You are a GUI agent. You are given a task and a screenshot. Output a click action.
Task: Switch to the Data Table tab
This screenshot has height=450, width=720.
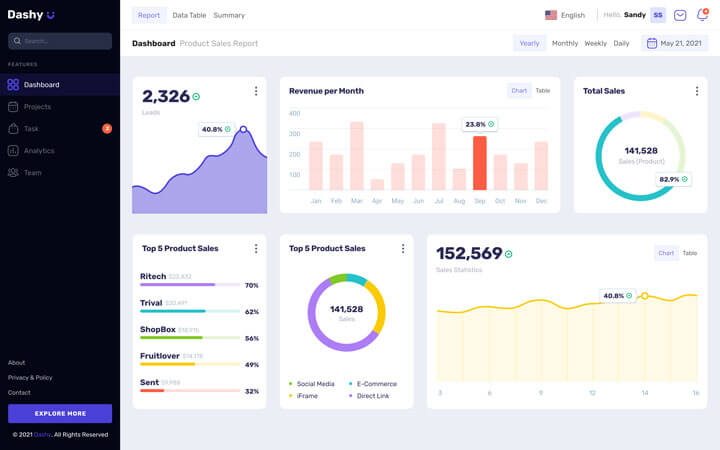(189, 15)
